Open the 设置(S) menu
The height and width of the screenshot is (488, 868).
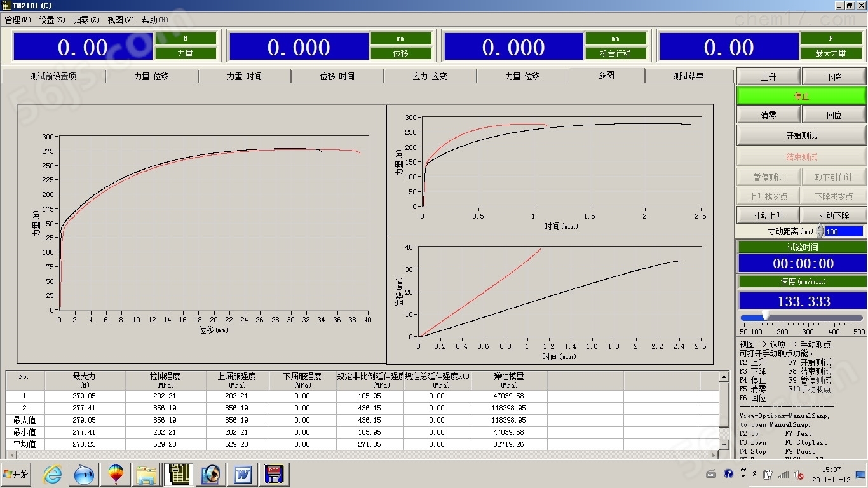tap(52, 20)
